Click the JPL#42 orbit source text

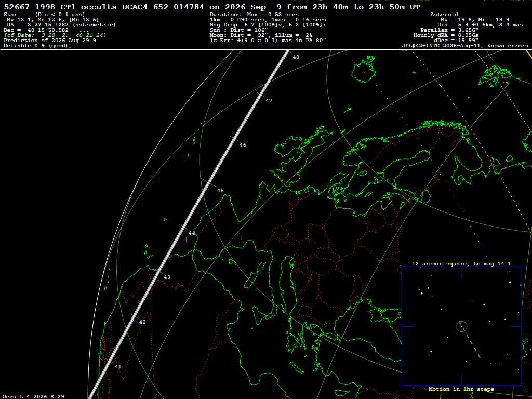(465, 46)
